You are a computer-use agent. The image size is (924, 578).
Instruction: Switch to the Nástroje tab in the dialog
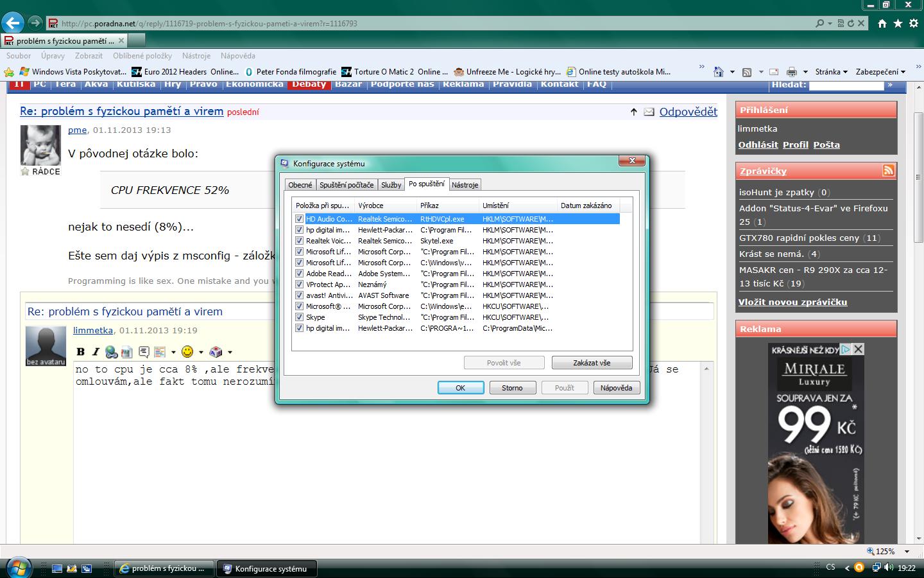[465, 185]
